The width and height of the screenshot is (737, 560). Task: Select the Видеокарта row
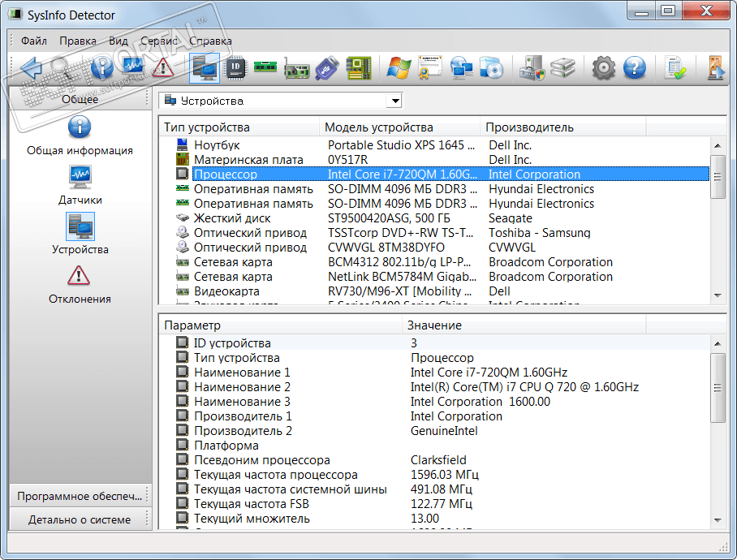(x=435, y=291)
